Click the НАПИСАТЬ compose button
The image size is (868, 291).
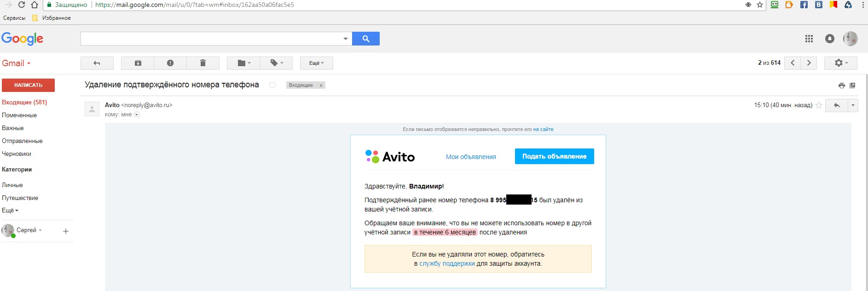click(x=28, y=85)
